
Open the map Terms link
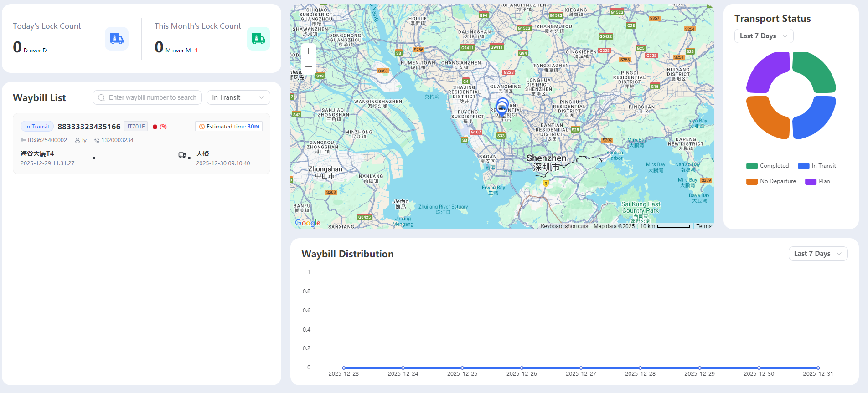tap(703, 226)
